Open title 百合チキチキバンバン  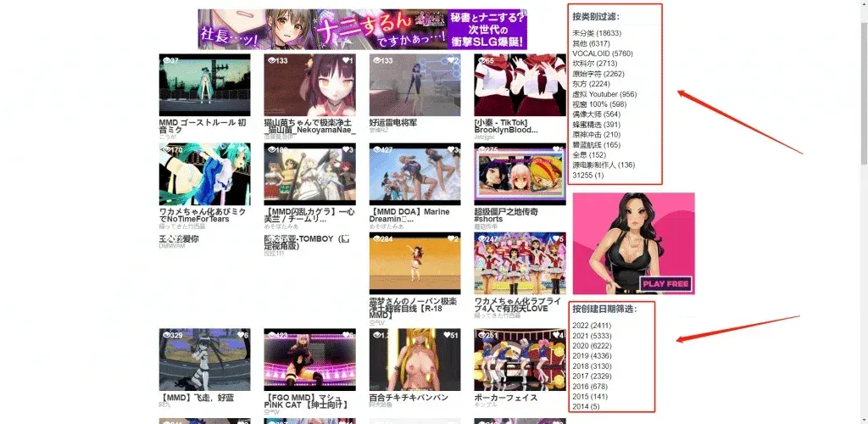pos(409,398)
